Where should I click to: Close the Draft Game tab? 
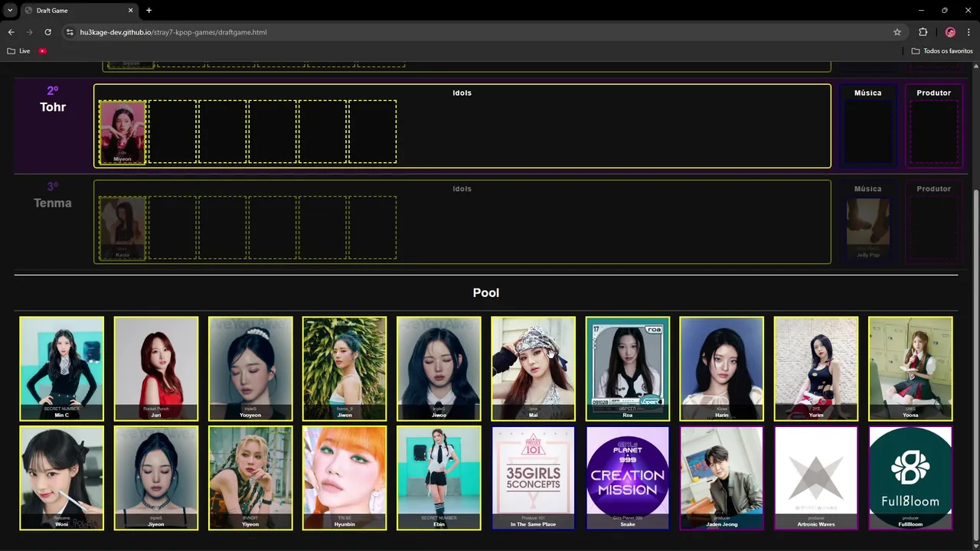pos(131,11)
